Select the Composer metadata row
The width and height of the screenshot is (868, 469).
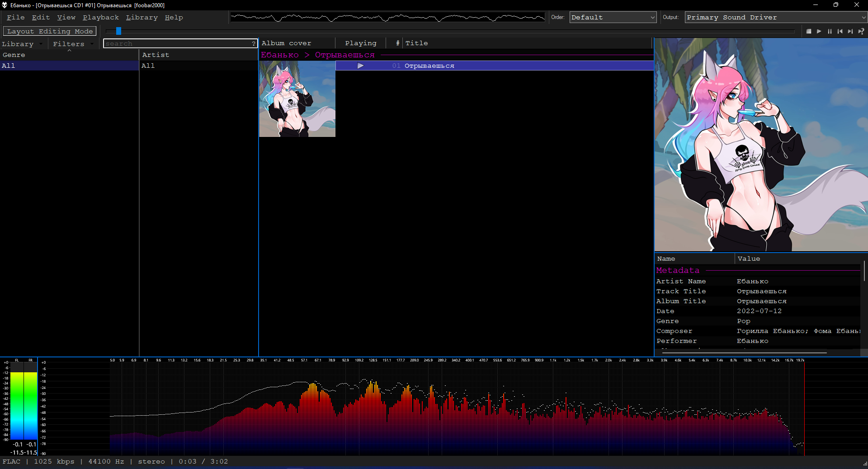758,331
